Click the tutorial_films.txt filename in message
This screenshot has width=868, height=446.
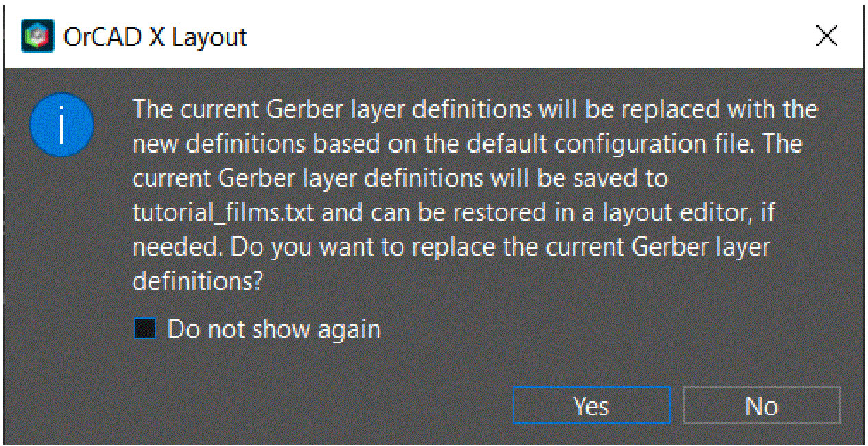pyautogui.click(x=224, y=212)
